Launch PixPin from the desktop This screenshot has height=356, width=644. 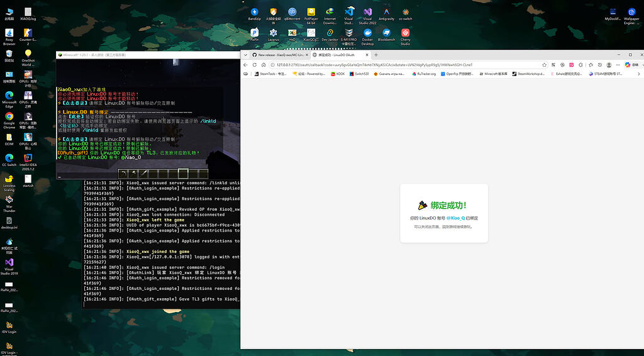[x=254, y=35]
